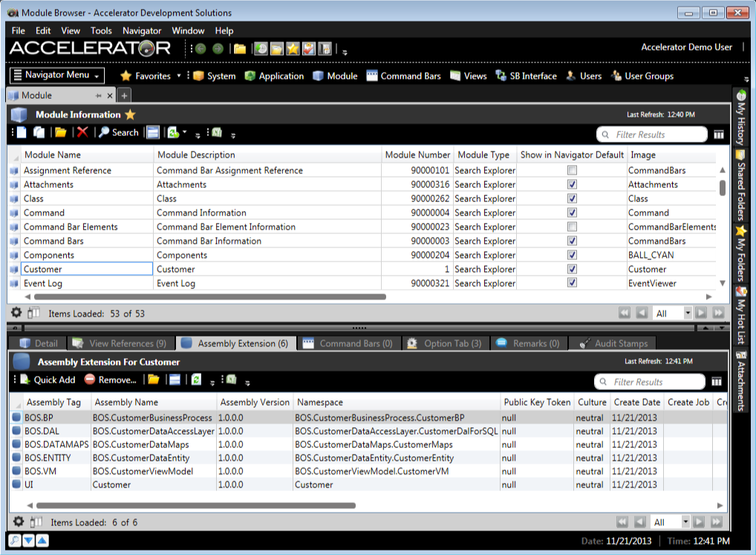The width and height of the screenshot is (756, 555).
Task: Click the gold star favorites icon in top toolbar
Action: click(293, 49)
